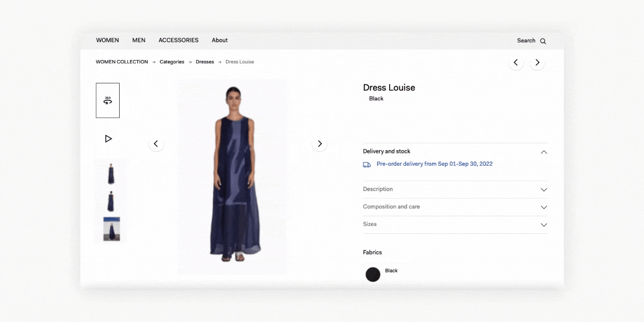Go to the About page
This screenshot has height=322, width=644.
219,40
